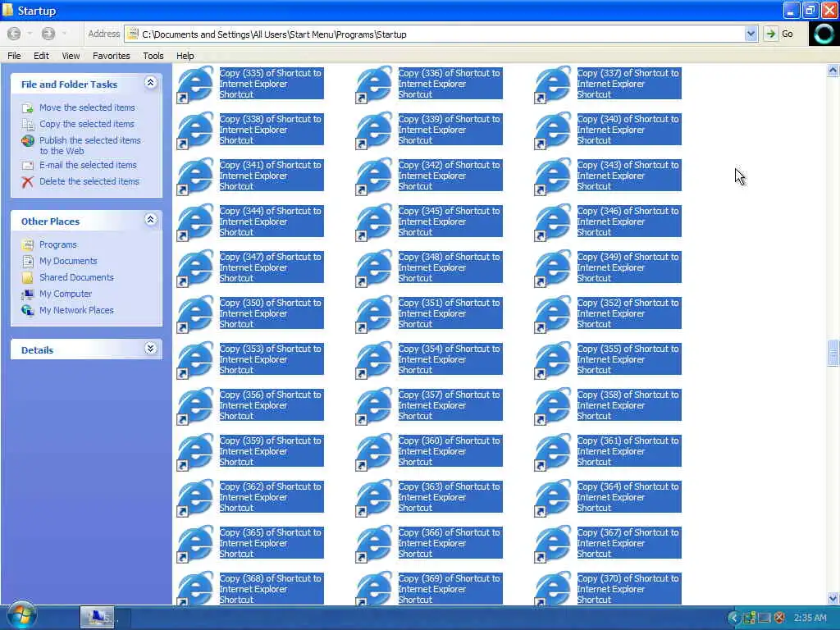Image resolution: width=840 pixels, height=630 pixels.
Task: Click the Startup taskbar window button
Action: tap(97, 617)
